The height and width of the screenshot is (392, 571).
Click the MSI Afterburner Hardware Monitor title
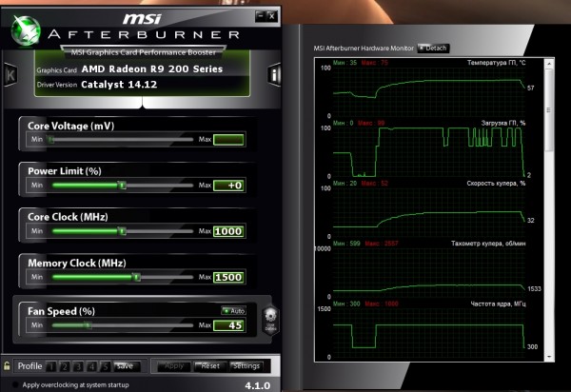tap(364, 48)
